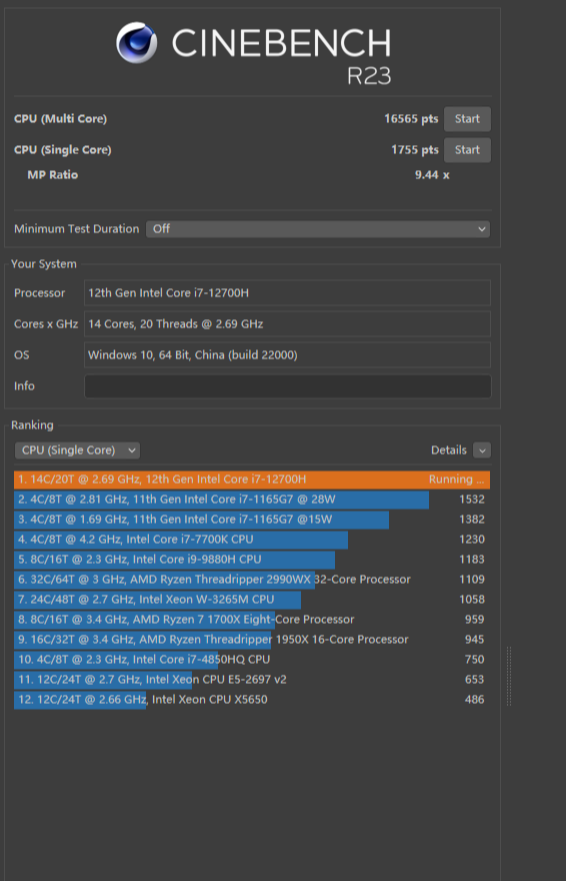Select ranking row 4 Core i7-7700K
The image size is (566, 881).
click(252, 539)
